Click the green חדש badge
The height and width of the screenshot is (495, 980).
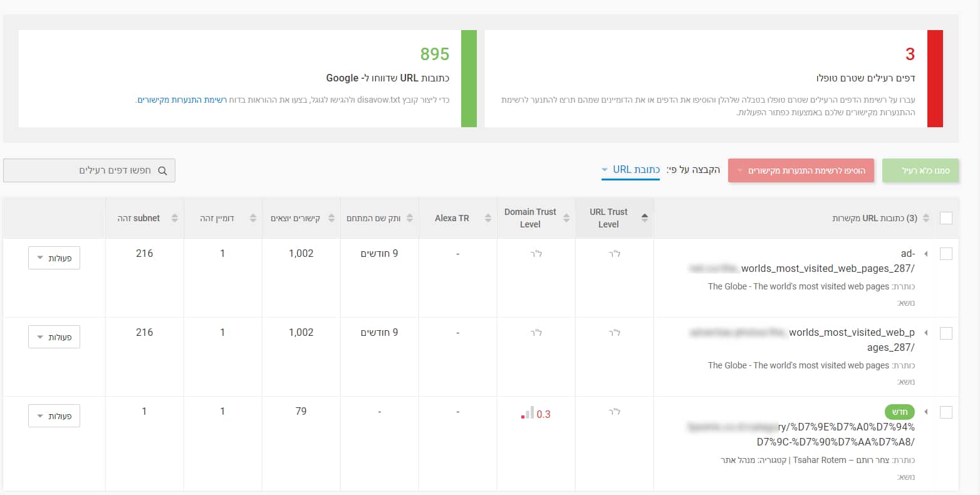point(900,412)
